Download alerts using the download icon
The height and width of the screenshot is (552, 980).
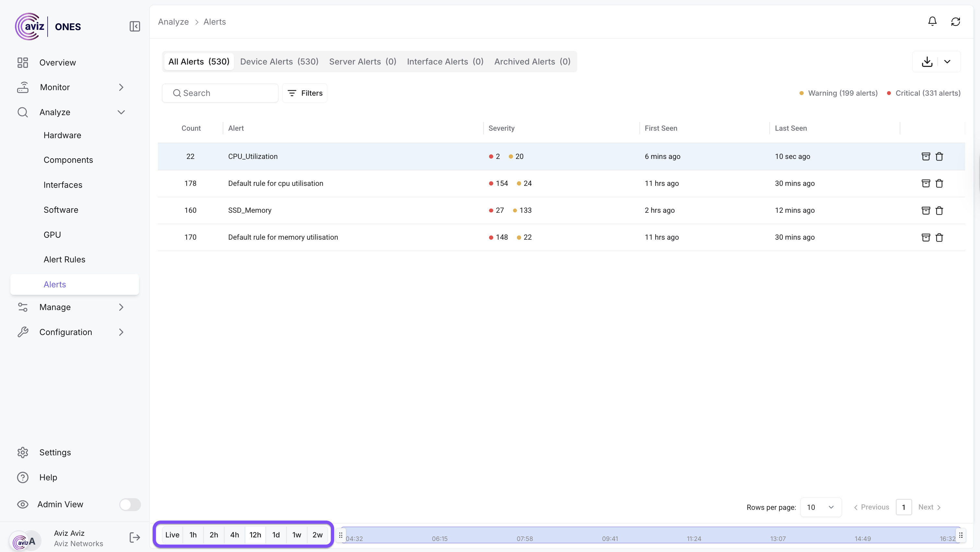point(927,62)
